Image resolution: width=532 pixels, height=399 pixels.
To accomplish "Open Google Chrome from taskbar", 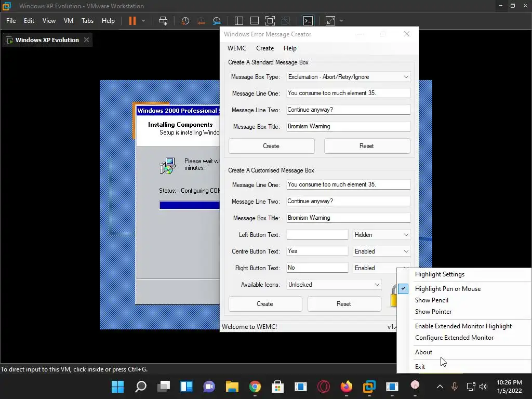I will click(x=255, y=387).
